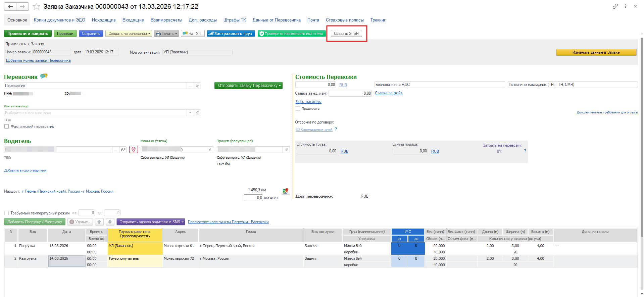Open Просмотреть все пункты Погрузки - Разгрузки link
Viewport: 644px width, 297px height.
tap(228, 222)
